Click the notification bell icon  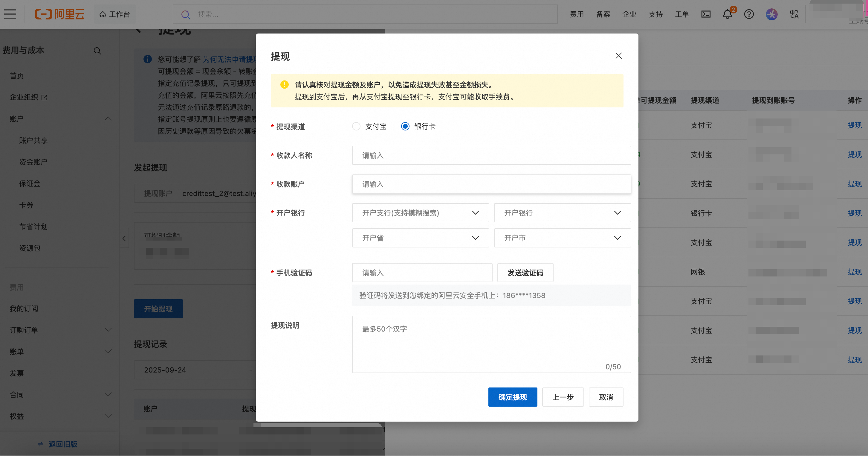tap(727, 14)
